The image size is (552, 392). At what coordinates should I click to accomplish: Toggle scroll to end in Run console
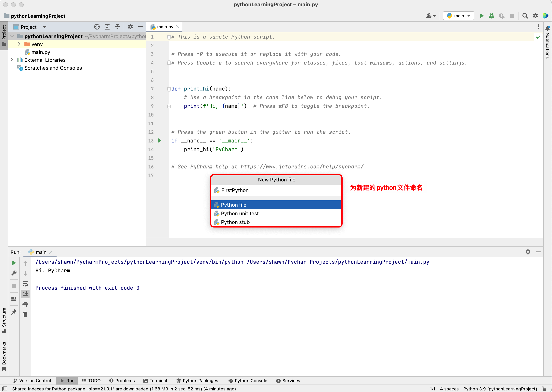coord(25,294)
